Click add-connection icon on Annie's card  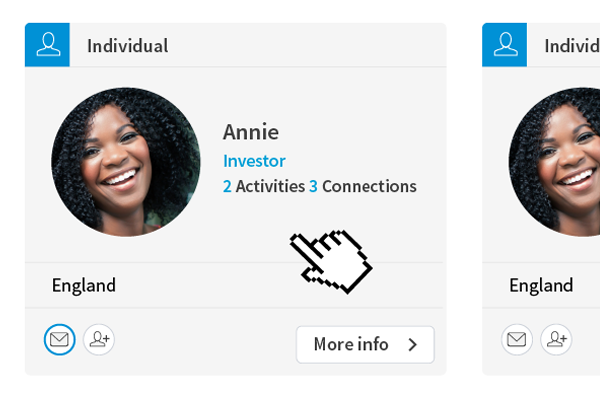pos(99,340)
